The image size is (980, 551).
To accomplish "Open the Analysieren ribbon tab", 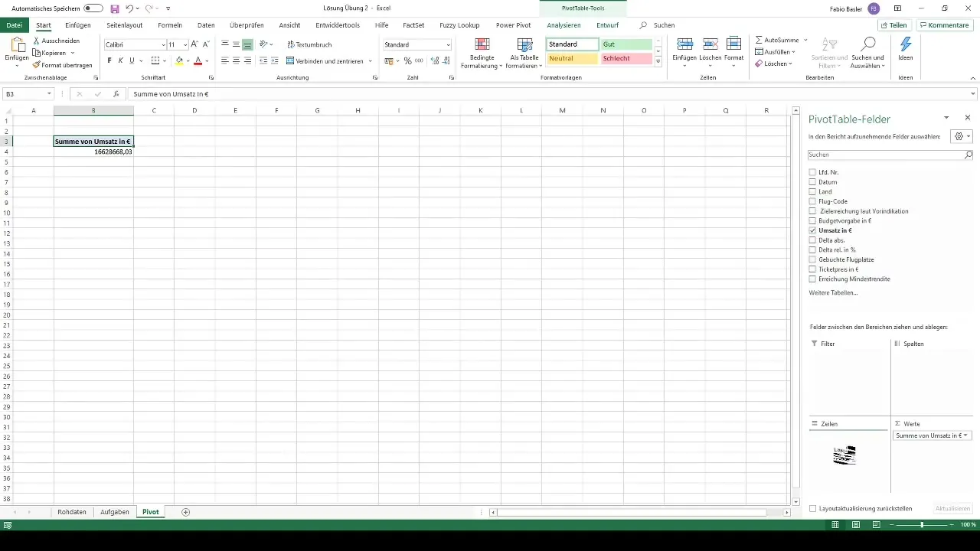I will (563, 25).
